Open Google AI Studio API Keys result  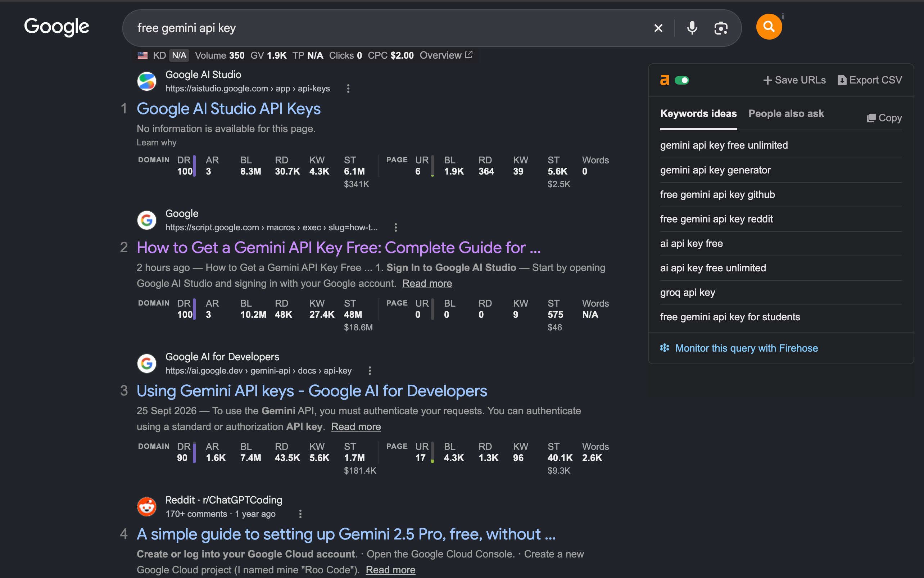[x=228, y=109]
